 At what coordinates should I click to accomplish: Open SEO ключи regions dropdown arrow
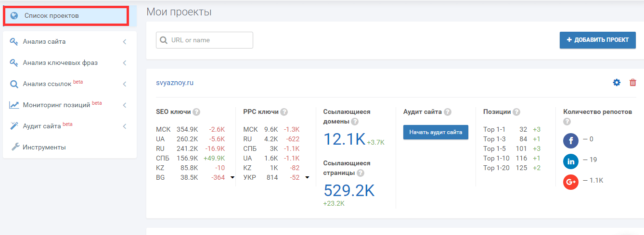[232, 178]
